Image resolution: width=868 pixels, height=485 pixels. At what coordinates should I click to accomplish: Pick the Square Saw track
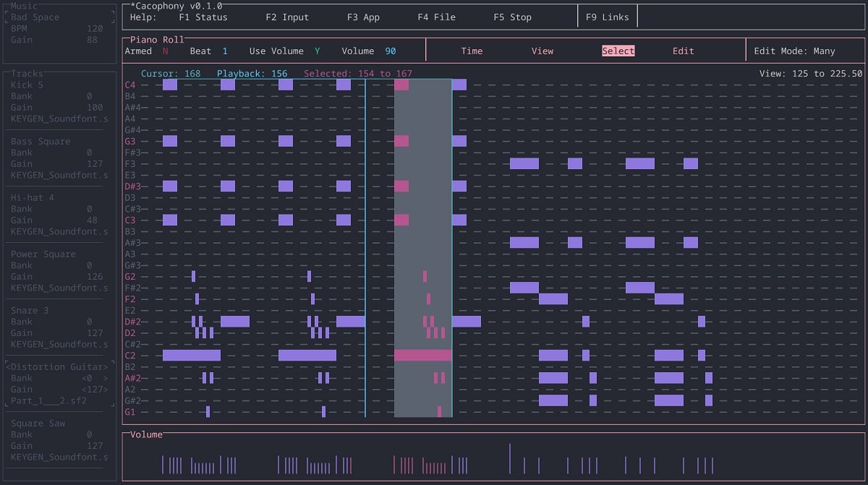point(38,424)
